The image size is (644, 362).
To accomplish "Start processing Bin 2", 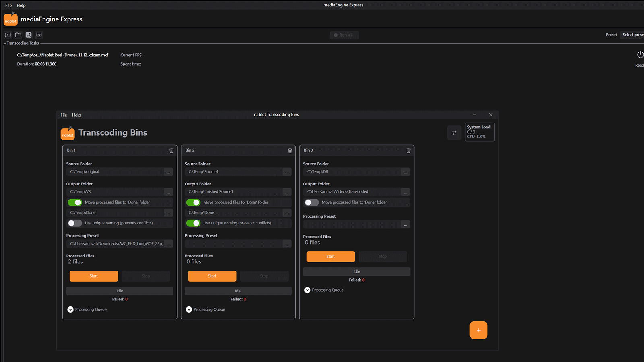I will (x=212, y=276).
